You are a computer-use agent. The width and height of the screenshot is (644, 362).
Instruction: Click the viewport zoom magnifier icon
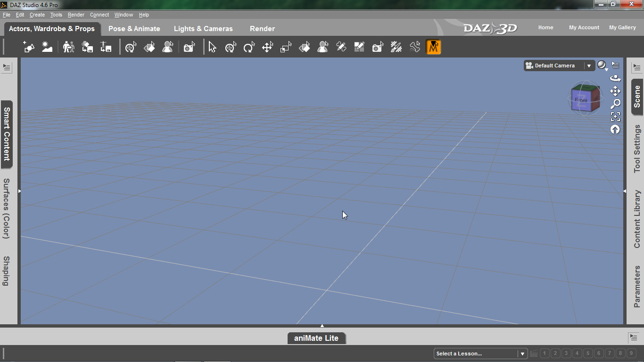click(615, 104)
